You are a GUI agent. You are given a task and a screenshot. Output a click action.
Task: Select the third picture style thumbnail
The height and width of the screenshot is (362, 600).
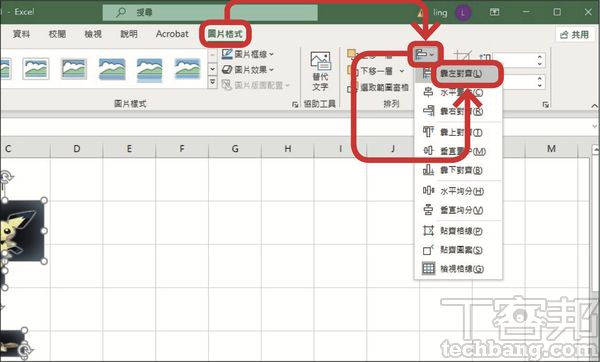pyautogui.click(x=112, y=69)
